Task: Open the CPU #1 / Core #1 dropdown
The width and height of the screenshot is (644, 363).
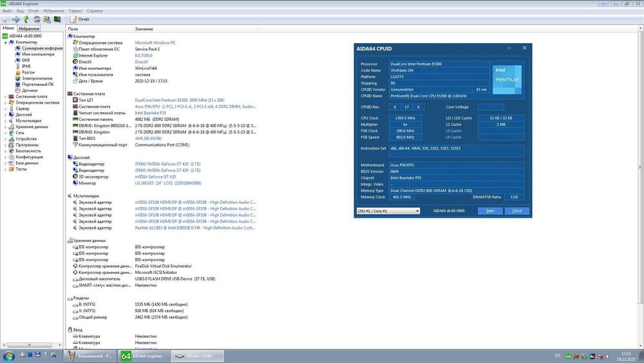Action: point(388,211)
